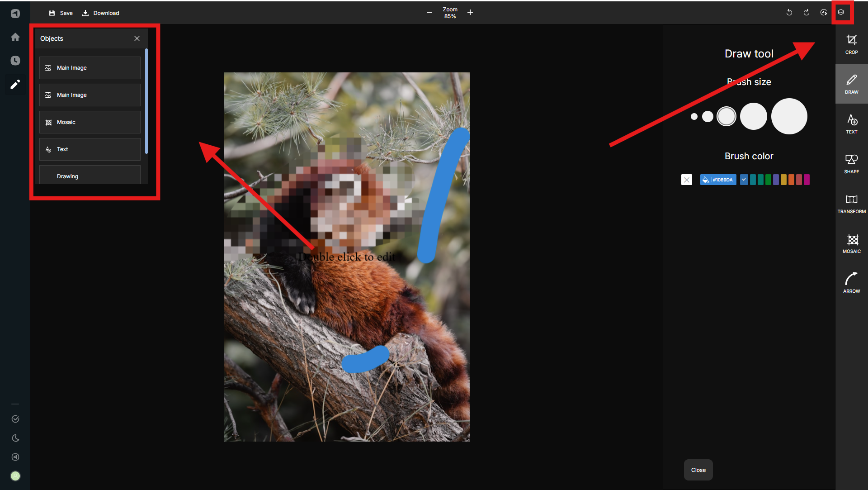Image resolution: width=868 pixels, height=490 pixels.
Task: Select the Text object layer
Action: [90, 149]
